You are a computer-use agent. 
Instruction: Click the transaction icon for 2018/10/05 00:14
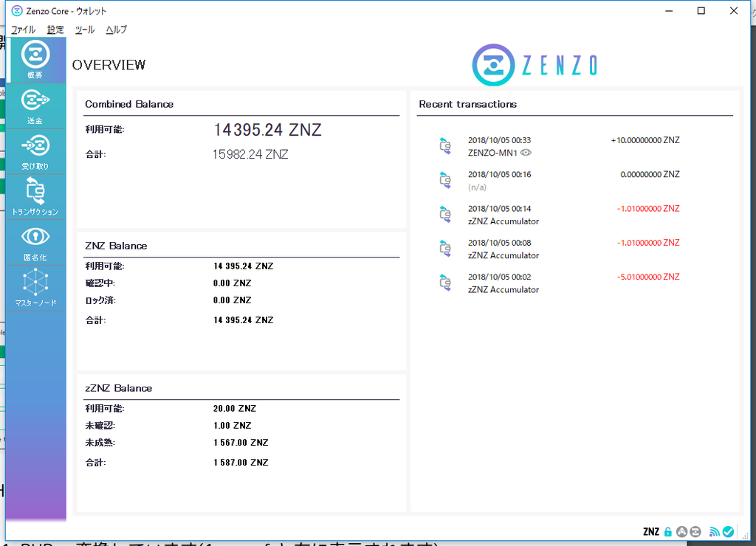(445, 214)
